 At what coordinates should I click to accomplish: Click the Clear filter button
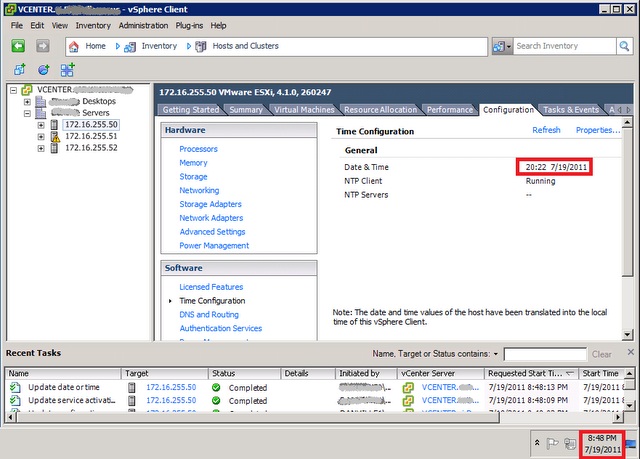click(602, 355)
